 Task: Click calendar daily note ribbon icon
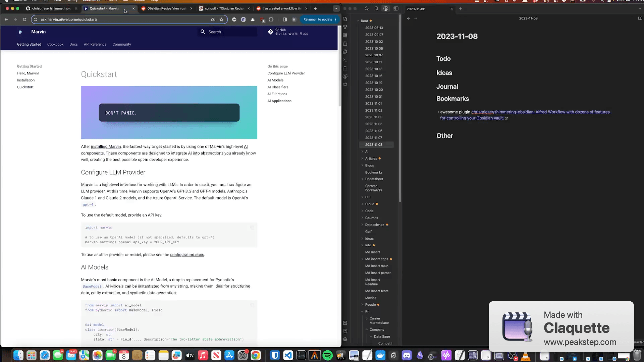[x=345, y=44]
